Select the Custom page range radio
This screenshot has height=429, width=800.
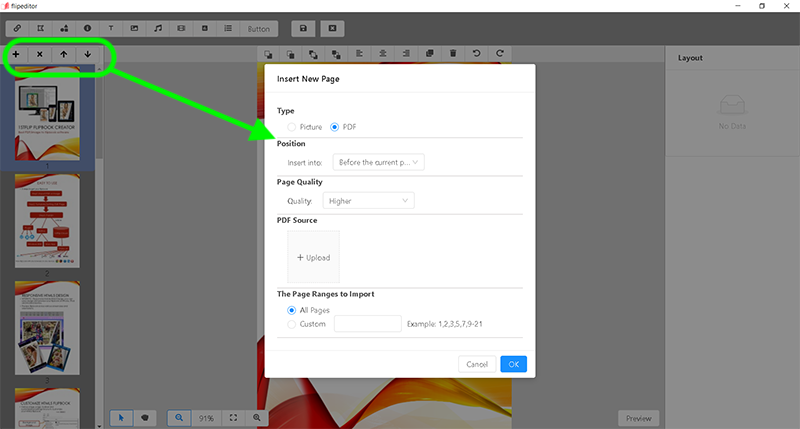291,324
